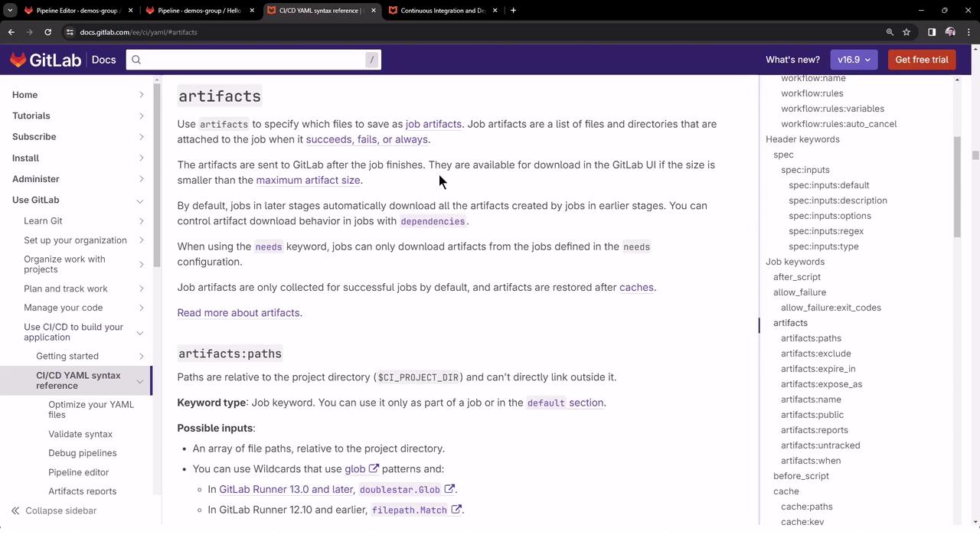Jump to artifacts:reports in table of contents
Viewport: 980px width, 551px height.
[815, 430]
